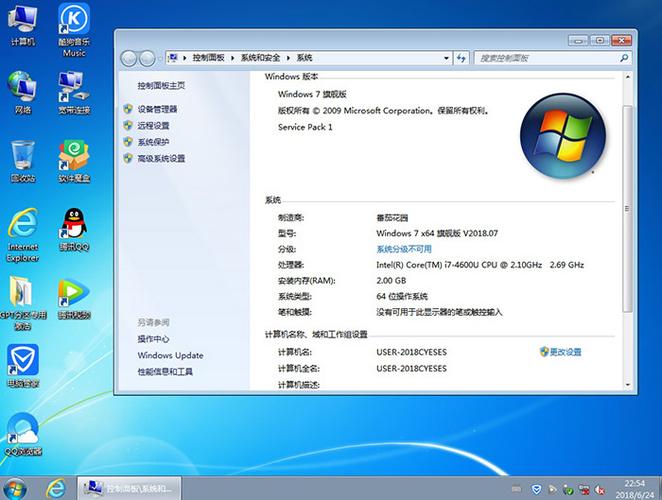
Task: Open the 控制面板主页 link
Action: [161, 86]
